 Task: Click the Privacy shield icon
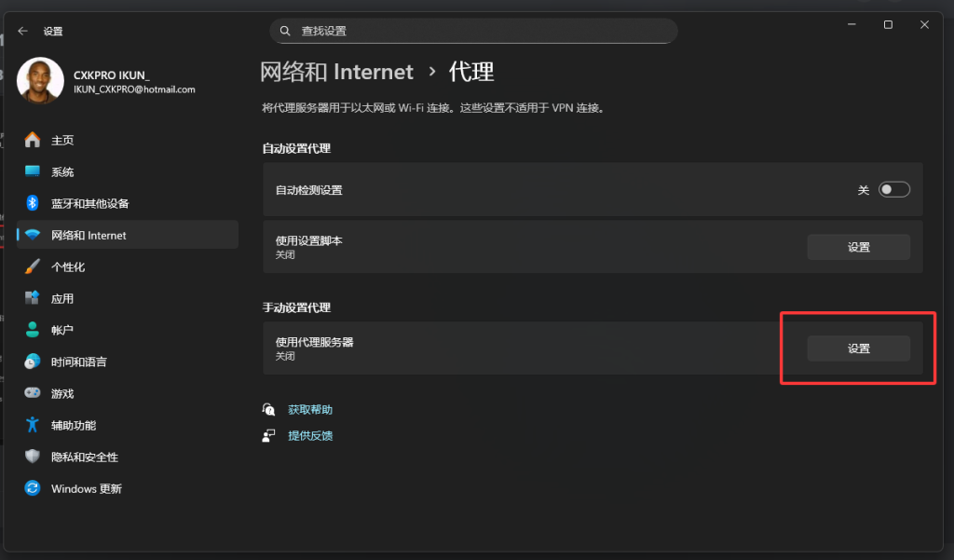click(x=33, y=457)
